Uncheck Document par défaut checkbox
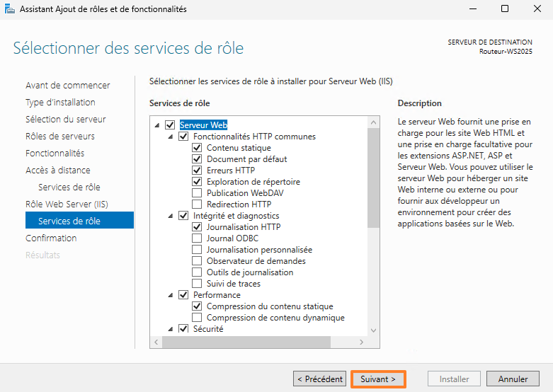Image resolution: width=553 pixels, height=392 pixels. 197,158
